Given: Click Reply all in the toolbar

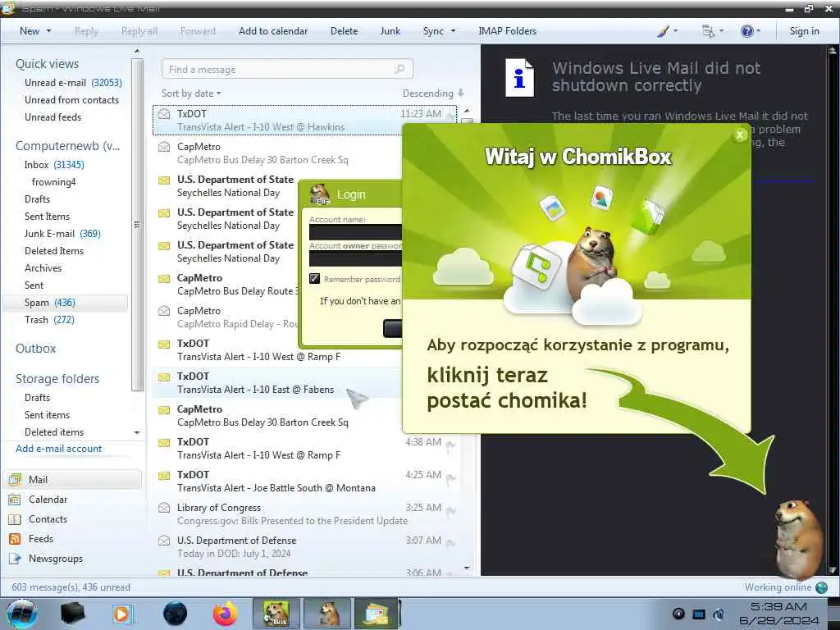Looking at the screenshot, I should point(139,31).
